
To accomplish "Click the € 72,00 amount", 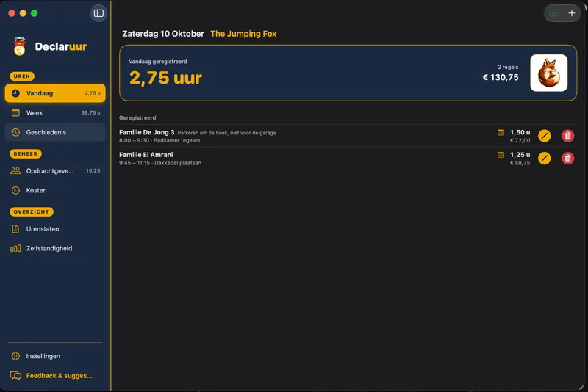I will pos(520,140).
